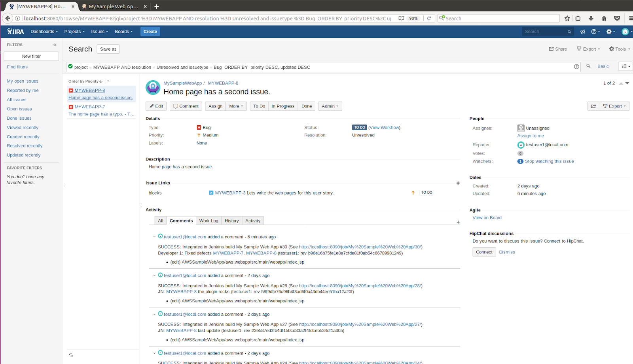Open the top Export dropdown beside Share
Screen dimensions: 633x364
point(588,49)
